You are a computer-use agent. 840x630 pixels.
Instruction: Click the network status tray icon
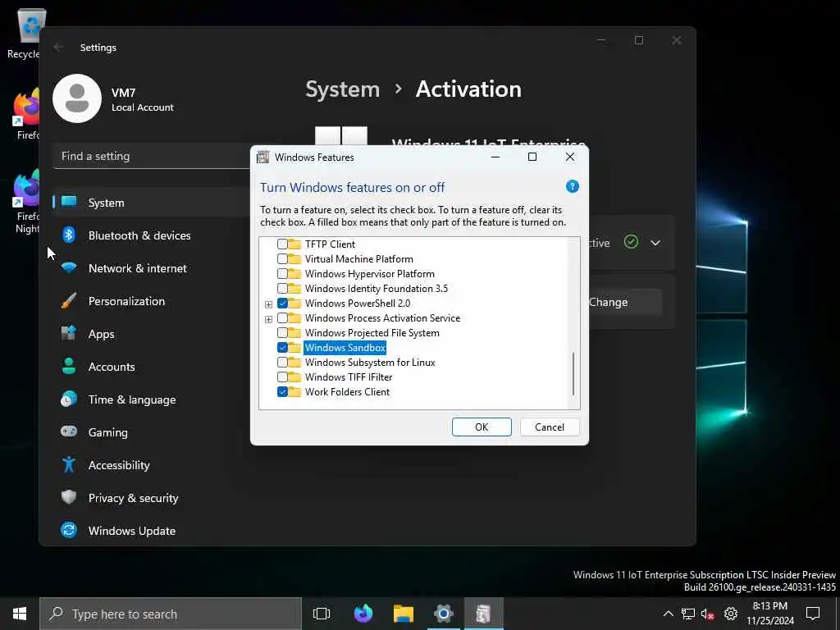coord(688,614)
